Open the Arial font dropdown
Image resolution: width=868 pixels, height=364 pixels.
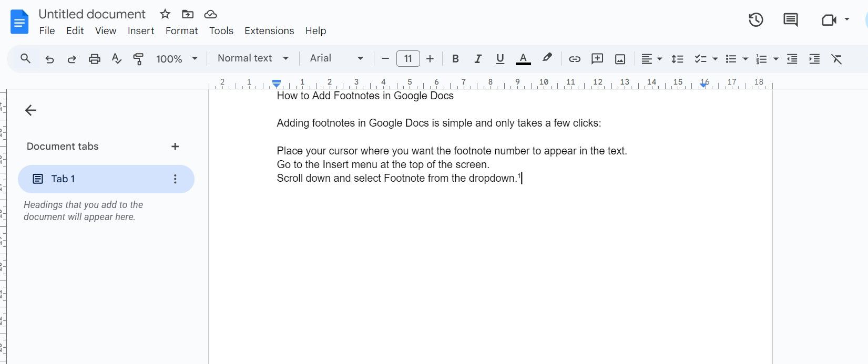(336, 58)
